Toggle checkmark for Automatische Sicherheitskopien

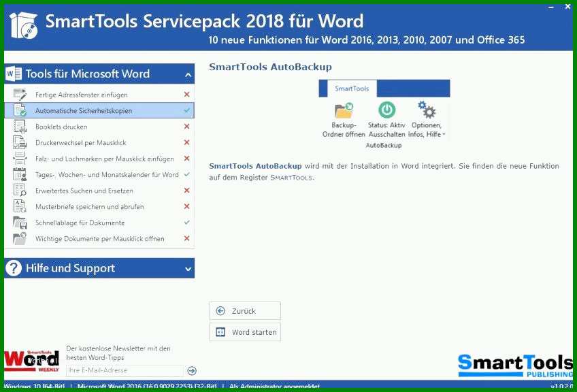[x=186, y=110]
